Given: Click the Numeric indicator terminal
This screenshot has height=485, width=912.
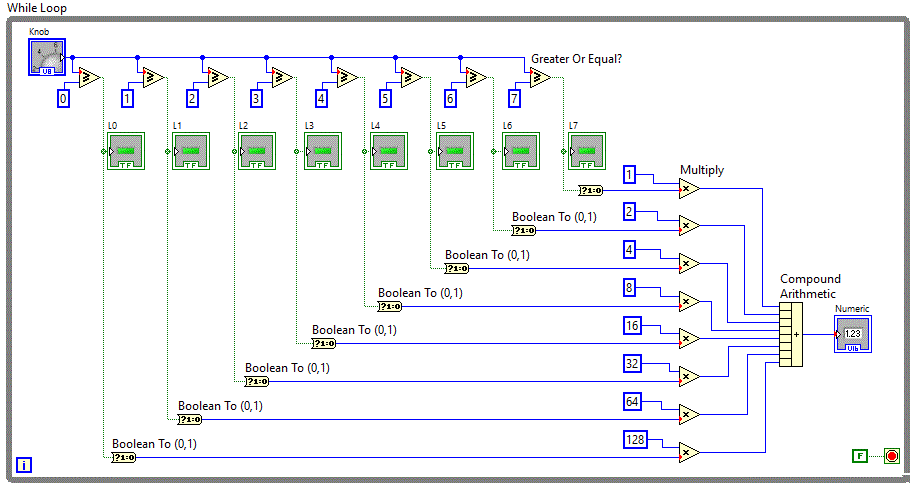Looking at the screenshot, I should [x=852, y=335].
